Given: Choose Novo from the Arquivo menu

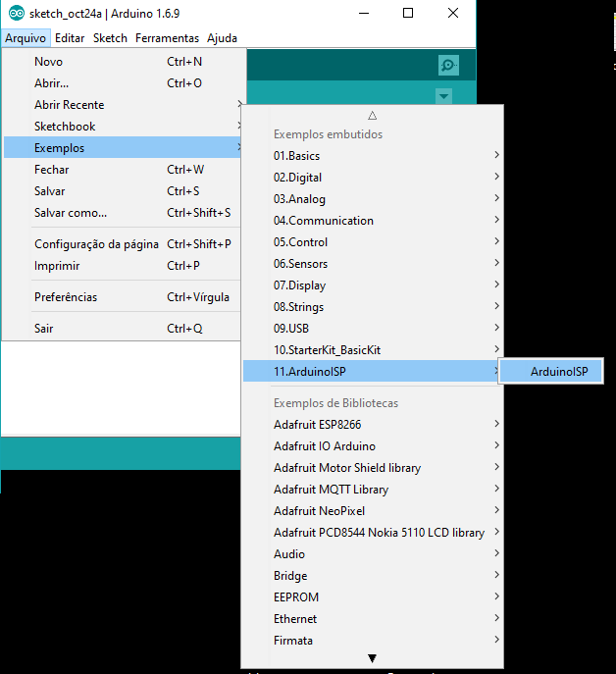Looking at the screenshot, I should click(x=122, y=62).
